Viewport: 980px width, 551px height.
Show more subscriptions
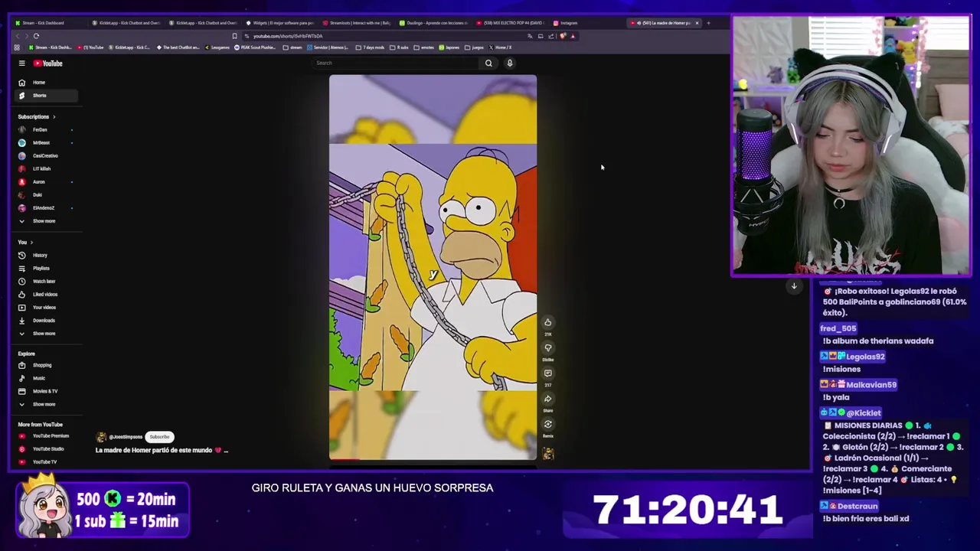[x=46, y=220]
